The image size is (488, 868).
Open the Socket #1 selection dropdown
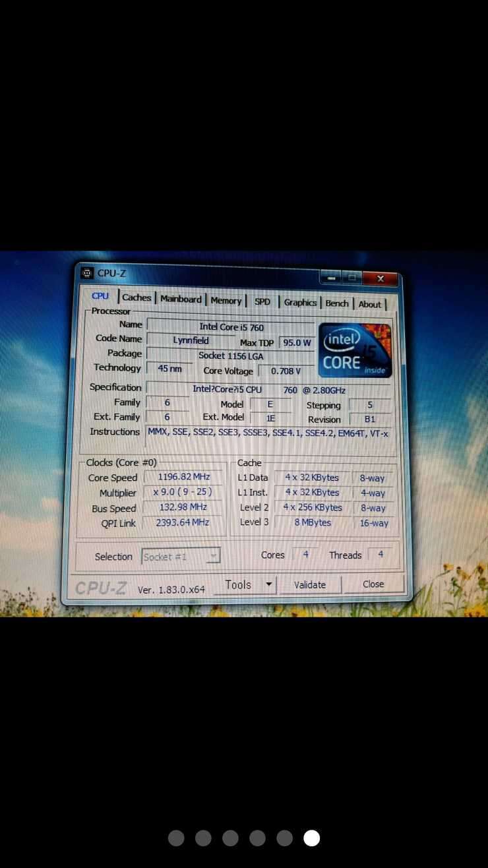181,557
